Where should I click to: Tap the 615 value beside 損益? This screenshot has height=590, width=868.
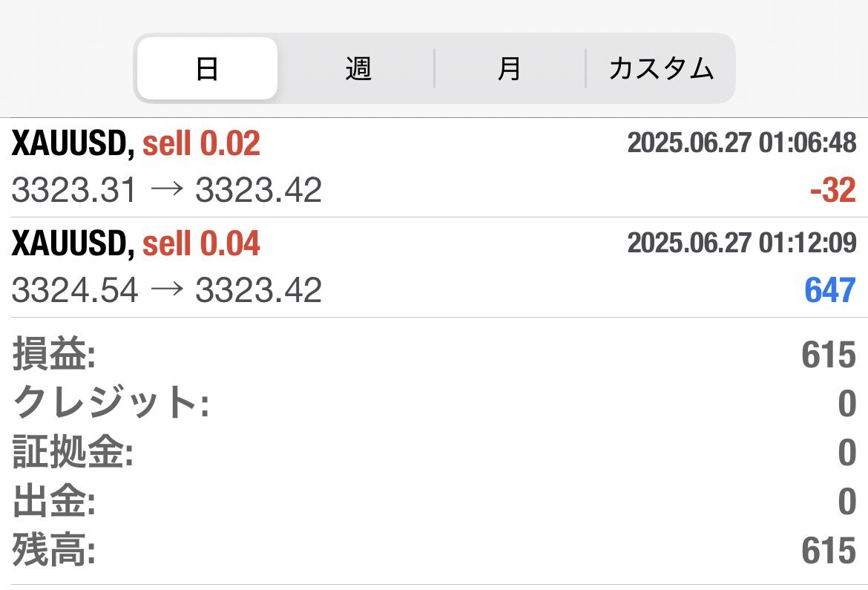[829, 355]
